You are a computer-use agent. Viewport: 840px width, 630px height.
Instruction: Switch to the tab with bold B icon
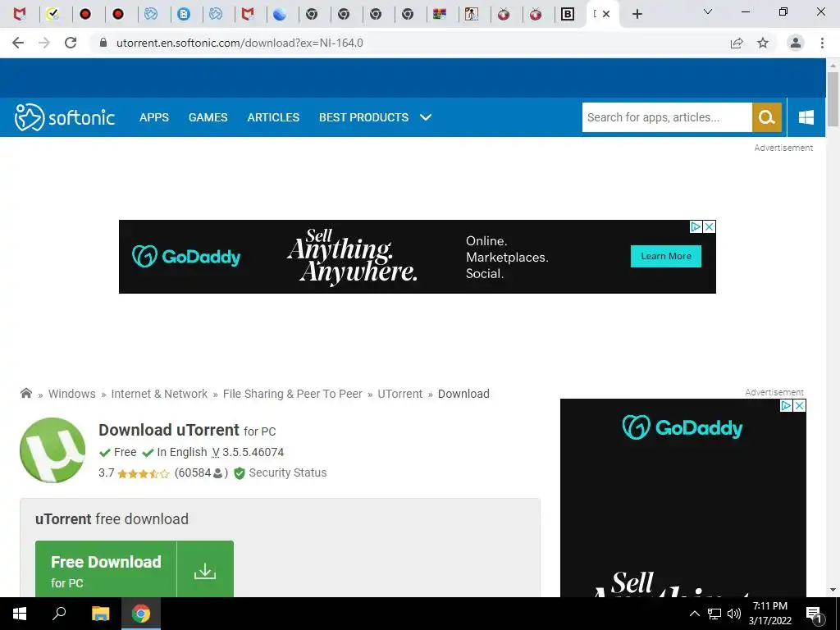point(568,14)
